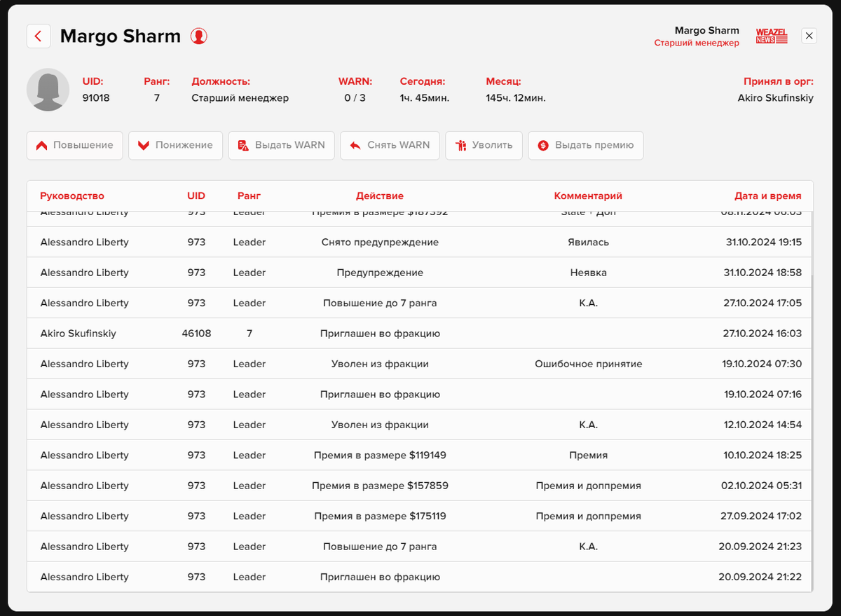Click the date 20.09.2024 21:23

click(760, 547)
